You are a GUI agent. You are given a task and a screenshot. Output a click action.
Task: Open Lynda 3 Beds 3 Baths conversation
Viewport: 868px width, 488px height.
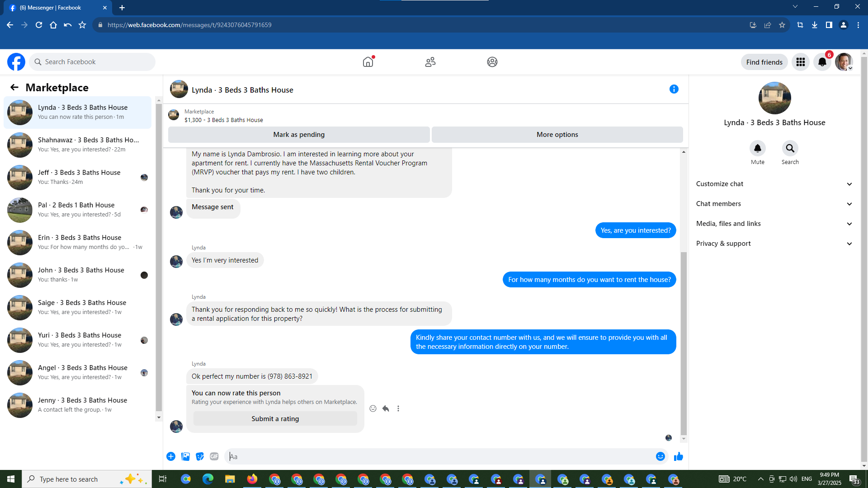tap(78, 112)
